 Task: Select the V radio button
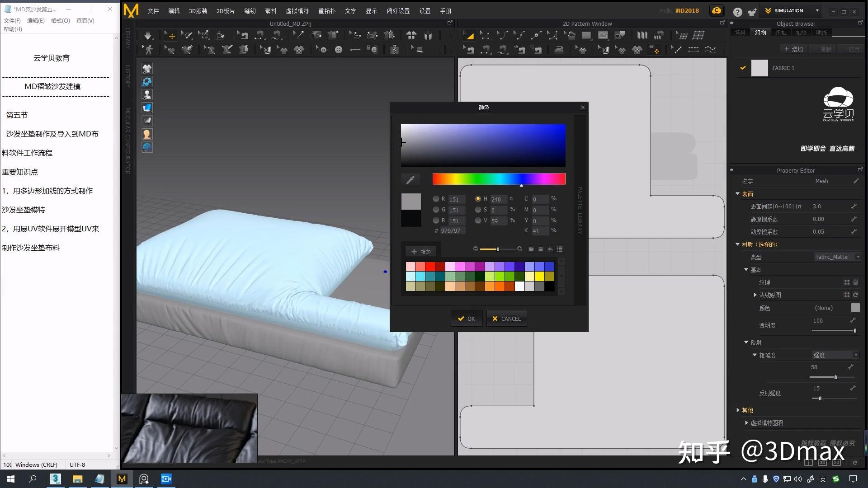pyautogui.click(x=478, y=221)
